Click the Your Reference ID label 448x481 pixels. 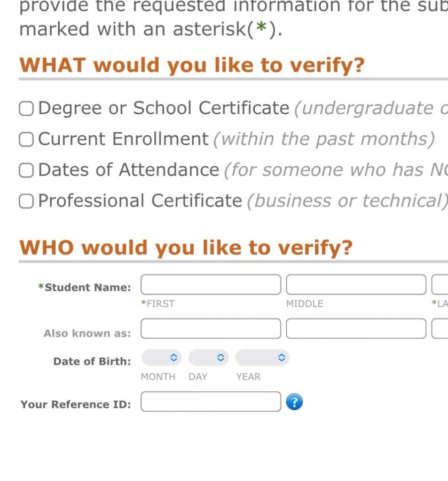[76, 404]
